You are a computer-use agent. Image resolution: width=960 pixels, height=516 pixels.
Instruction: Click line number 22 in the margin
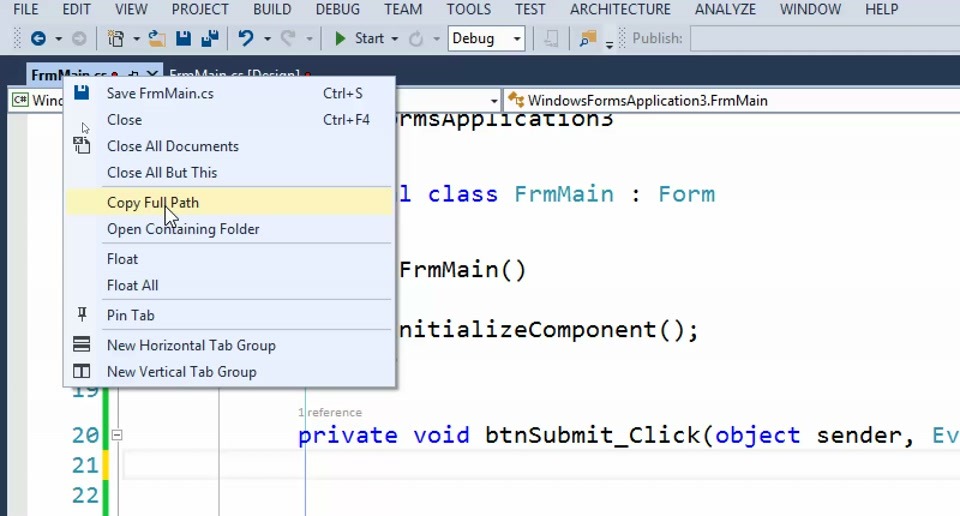click(x=85, y=495)
